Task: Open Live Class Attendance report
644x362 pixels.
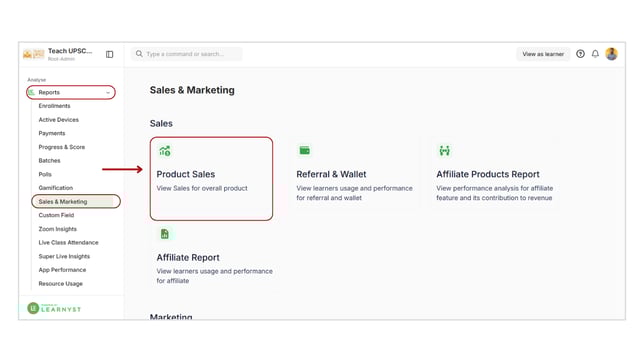Action: [68, 242]
